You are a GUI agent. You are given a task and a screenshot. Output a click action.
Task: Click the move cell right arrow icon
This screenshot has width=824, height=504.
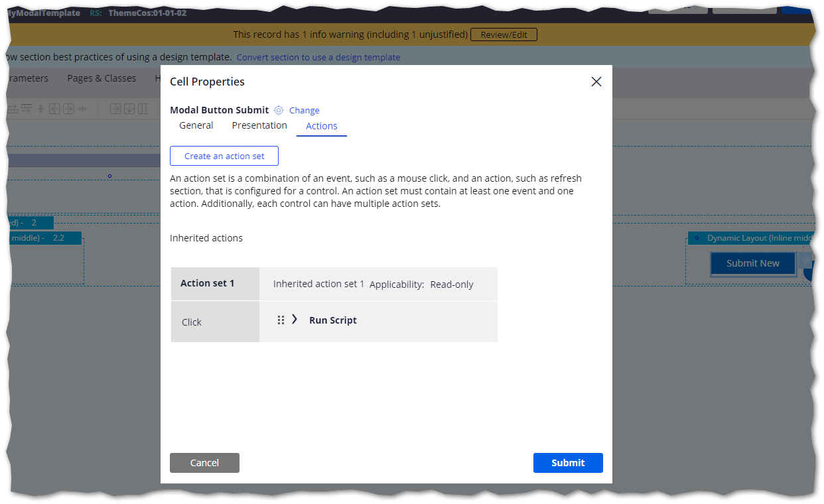pos(69,108)
